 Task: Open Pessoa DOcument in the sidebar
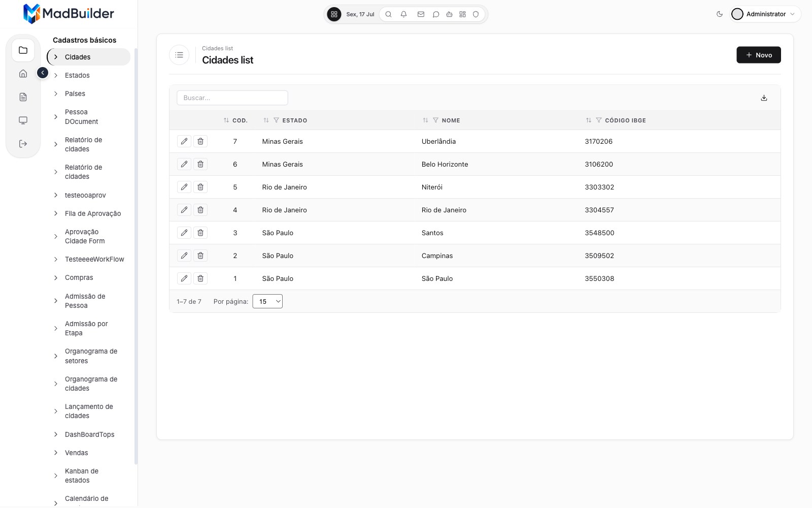[x=81, y=117]
